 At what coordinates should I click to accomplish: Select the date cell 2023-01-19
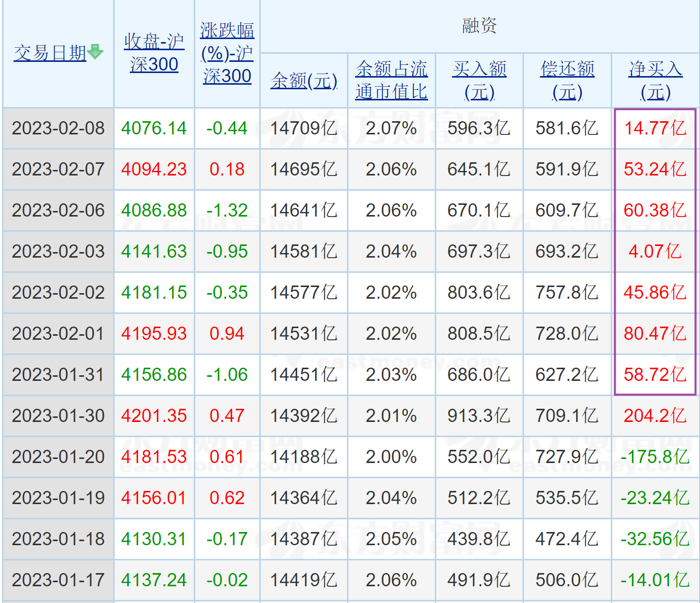pos(58,498)
